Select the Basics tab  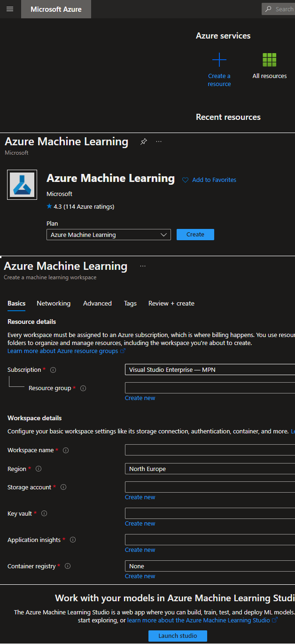[x=16, y=303]
